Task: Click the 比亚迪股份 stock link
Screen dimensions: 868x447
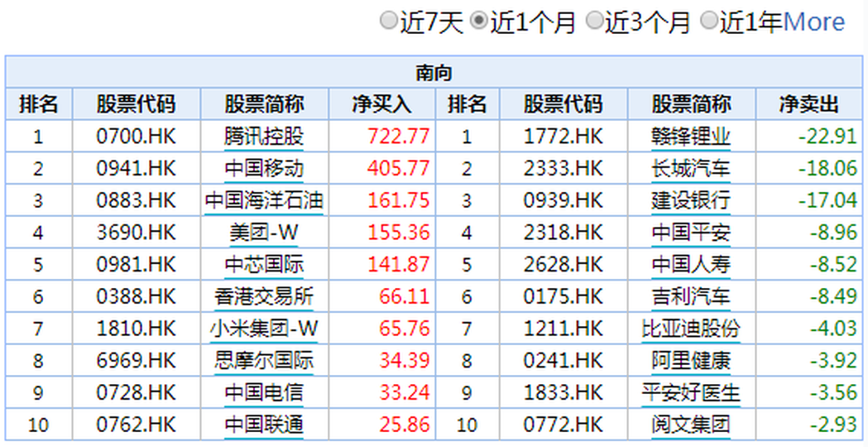Action: (x=691, y=329)
